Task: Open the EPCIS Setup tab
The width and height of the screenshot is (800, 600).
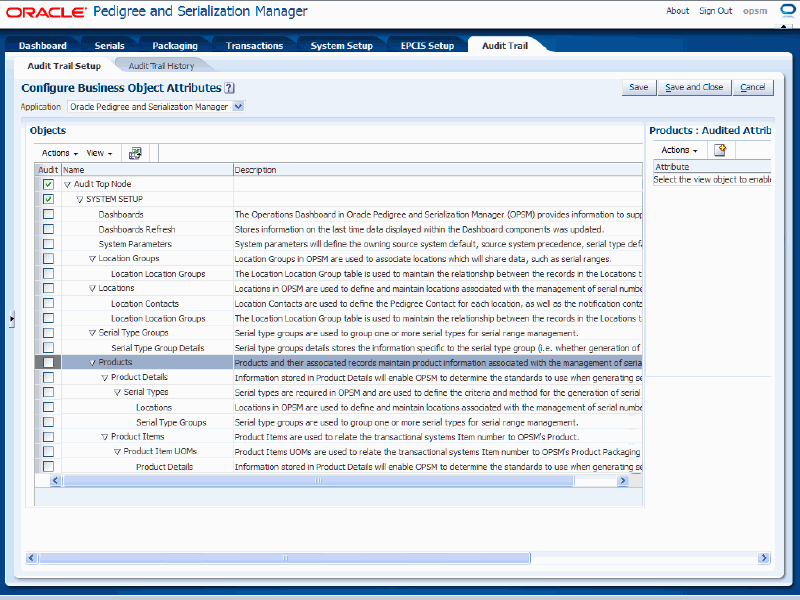Action: 428,45
